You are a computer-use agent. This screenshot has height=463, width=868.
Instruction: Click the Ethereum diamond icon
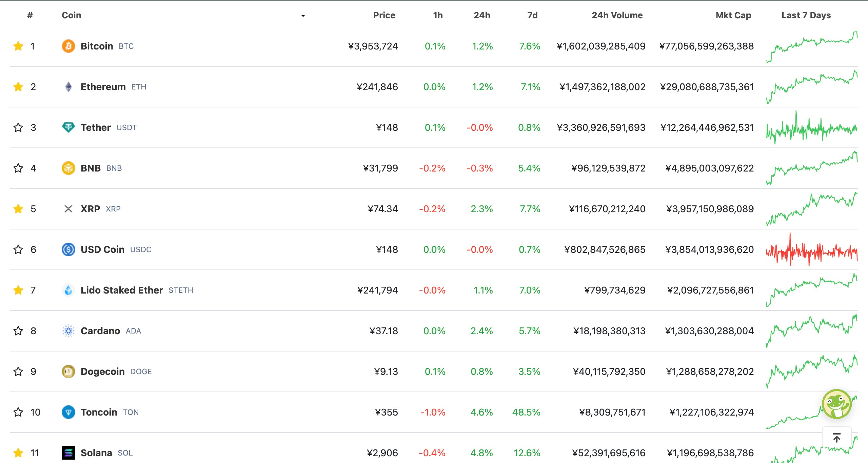(68, 87)
